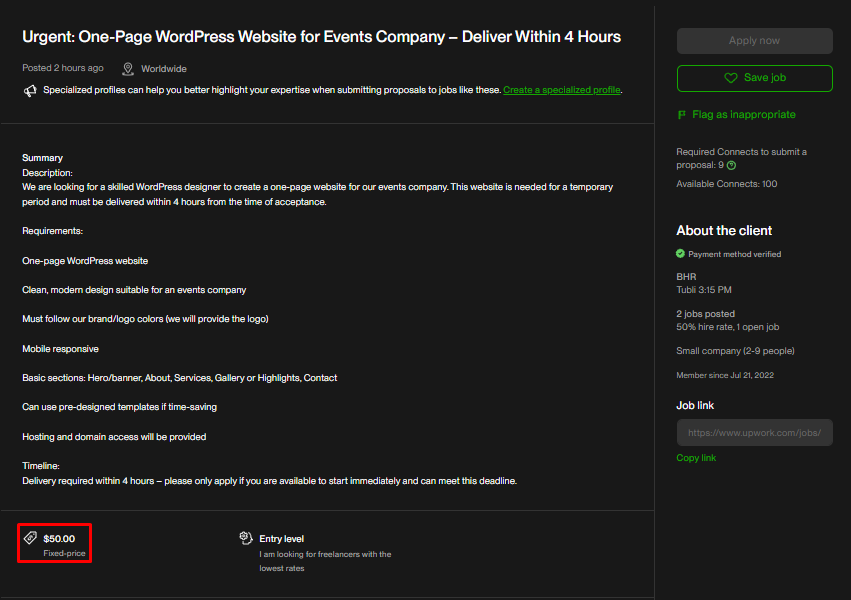This screenshot has height=600, width=851.
Task: Click the Payment method verified text
Action: (735, 254)
